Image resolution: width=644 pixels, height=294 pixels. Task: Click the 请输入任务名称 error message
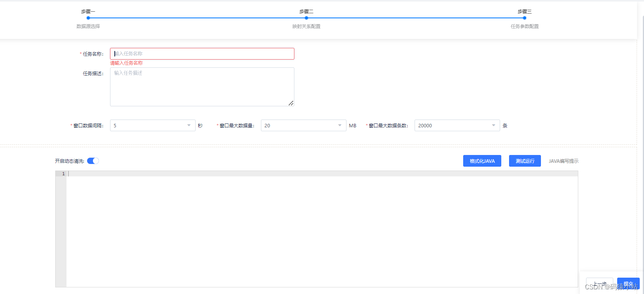pyautogui.click(x=126, y=63)
